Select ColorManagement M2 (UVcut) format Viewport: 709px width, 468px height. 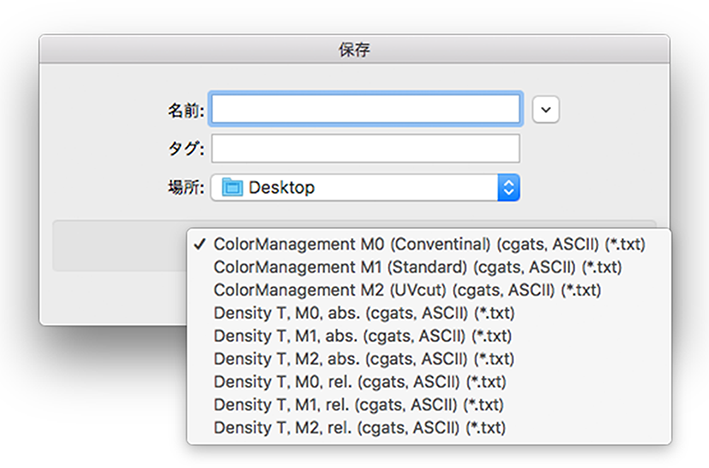click(429, 290)
